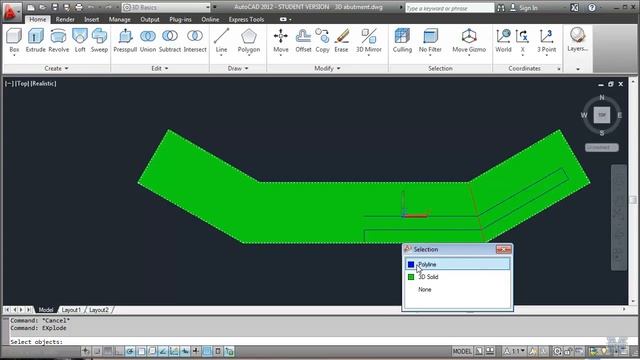Define UCS with 3 Point
This screenshot has width=640, height=360.
tap(547, 40)
